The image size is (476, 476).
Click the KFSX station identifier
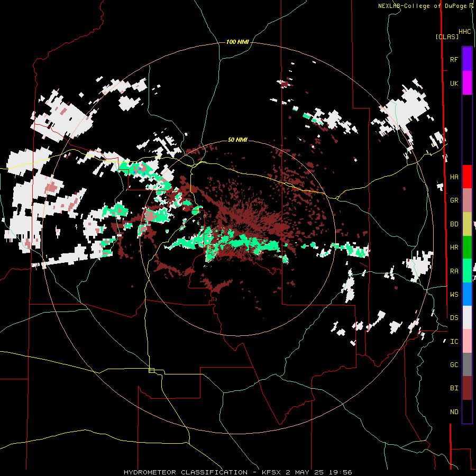271,472
